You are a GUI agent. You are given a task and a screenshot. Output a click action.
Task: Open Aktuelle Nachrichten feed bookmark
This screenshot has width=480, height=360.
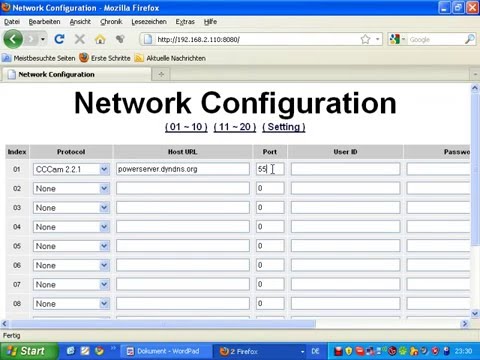pos(170,58)
